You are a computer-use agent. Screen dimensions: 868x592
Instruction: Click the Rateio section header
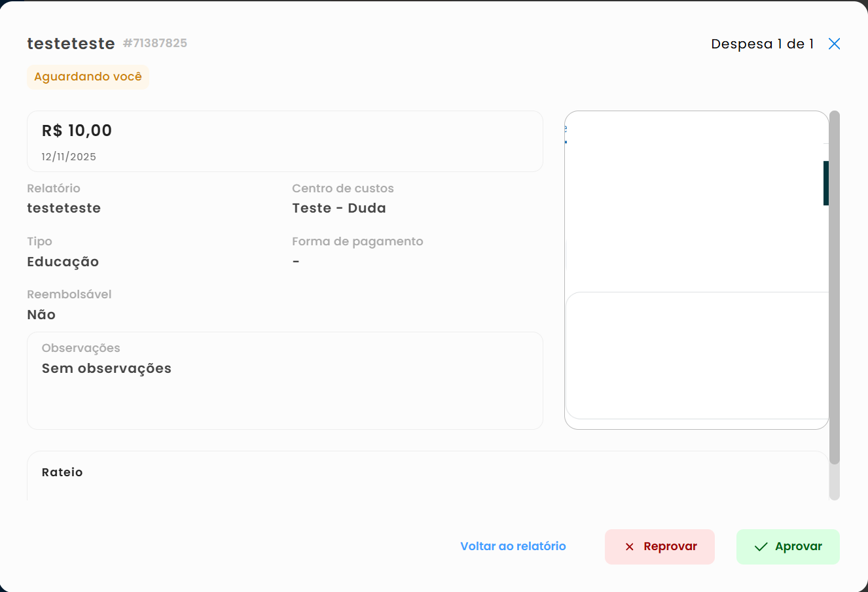click(x=62, y=472)
